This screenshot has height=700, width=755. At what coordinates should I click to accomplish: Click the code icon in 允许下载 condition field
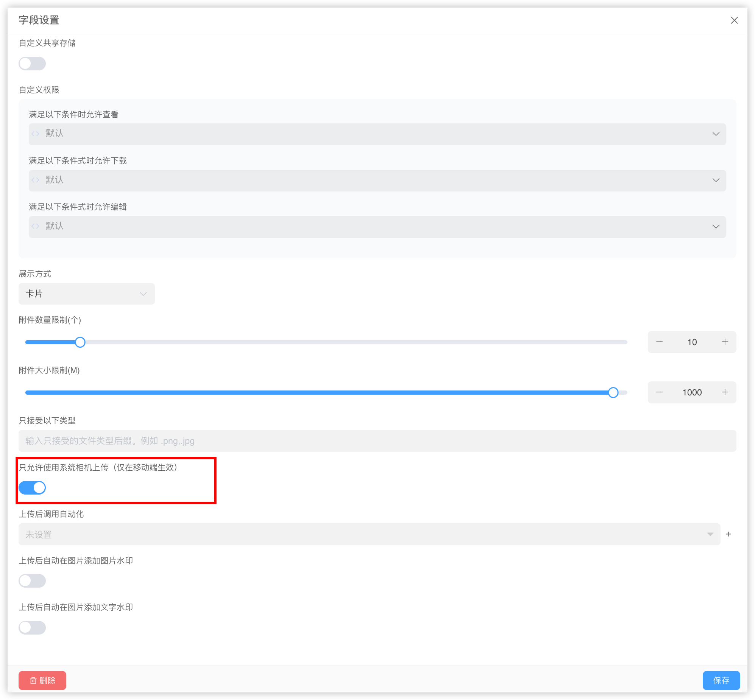36,180
